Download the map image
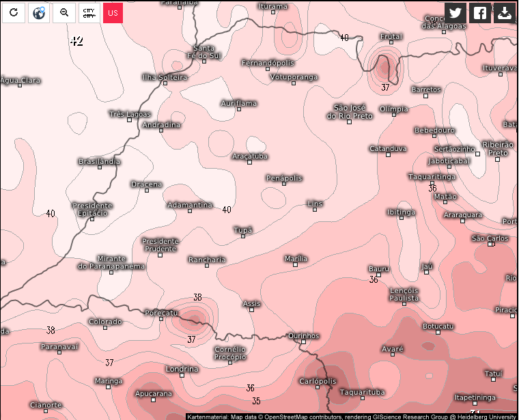 (x=505, y=12)
